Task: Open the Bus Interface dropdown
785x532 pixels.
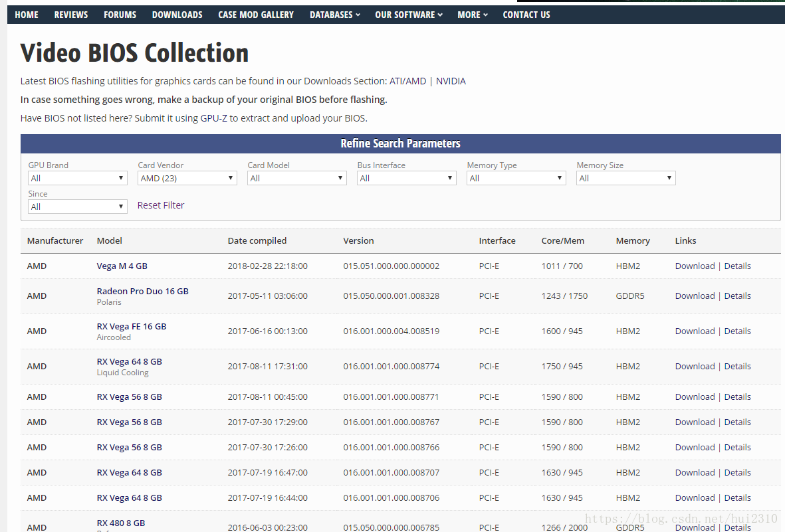Action: (406, 178)
